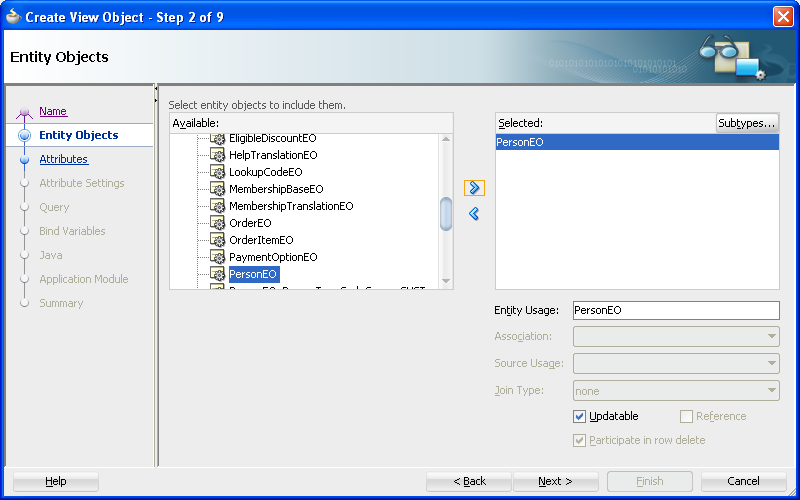Select the Entity Objects wizard step
This screenshot has height=500, width=800.
click(79, 135)
